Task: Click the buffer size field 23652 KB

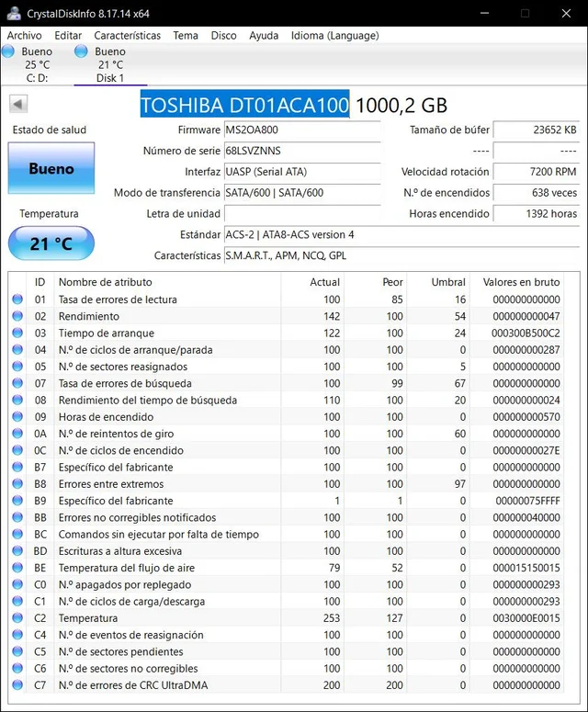Action: pos(537,130)
